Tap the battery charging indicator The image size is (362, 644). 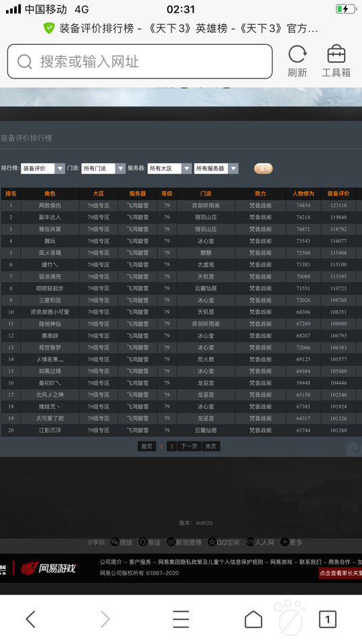(x=345, y=9)
